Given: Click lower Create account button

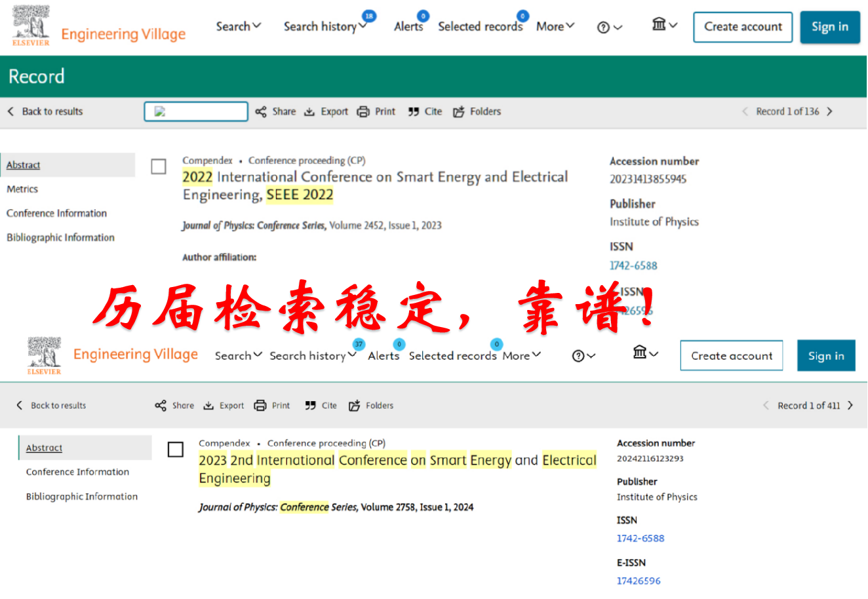Looking at the screenshot, I should pos(732,356).
